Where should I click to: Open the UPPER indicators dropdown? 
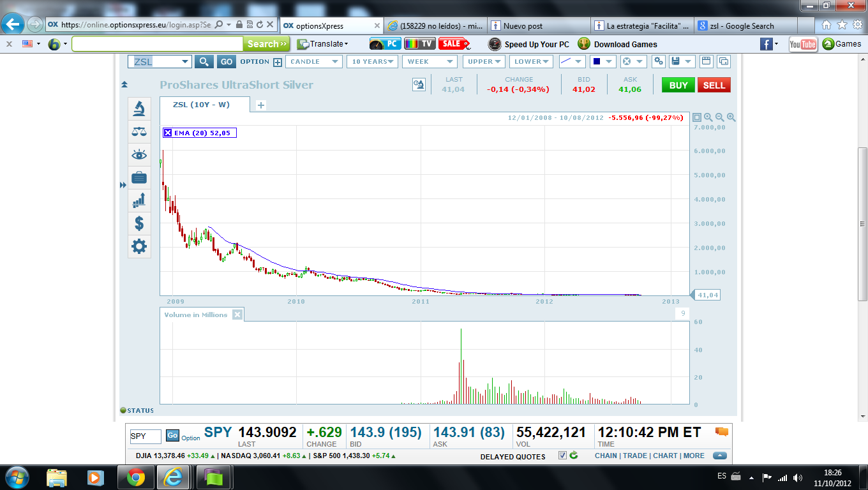pyautogui.click(x=483, y=62)
